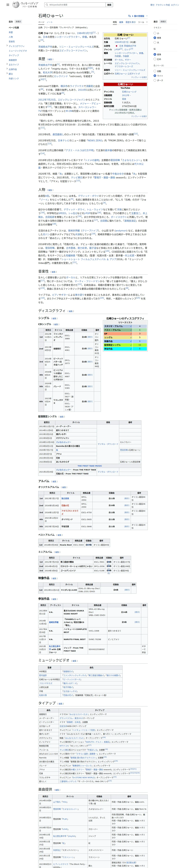Select 標準 under 幅
The height and width of the screenshot is (868, 186).
pos(155,54)
